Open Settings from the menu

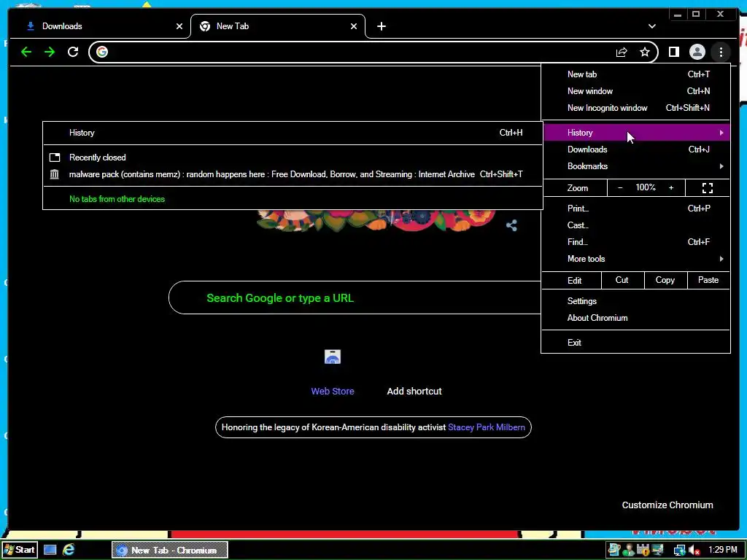pos(636,301)
